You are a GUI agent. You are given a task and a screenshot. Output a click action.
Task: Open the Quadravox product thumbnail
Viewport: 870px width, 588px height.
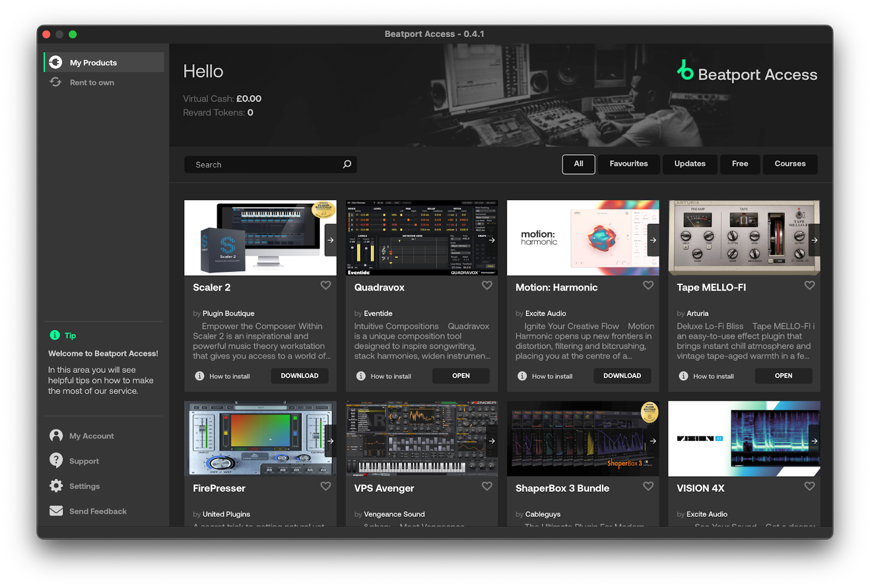coord(422,237)
